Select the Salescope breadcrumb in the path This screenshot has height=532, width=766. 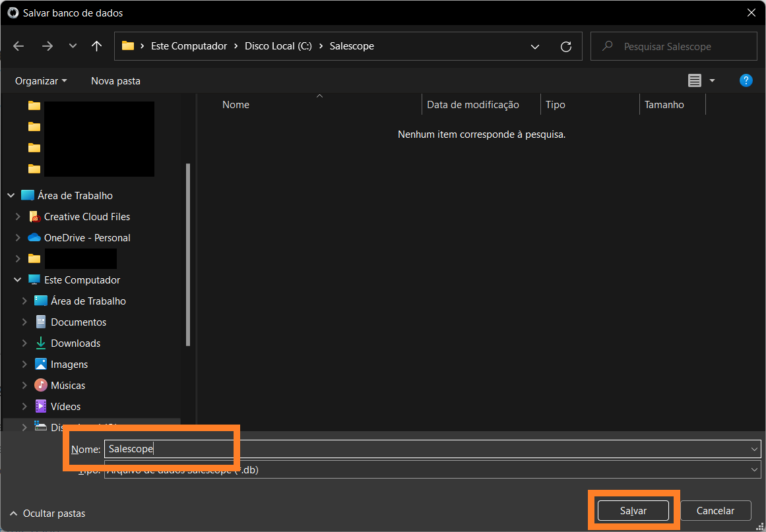352,46
